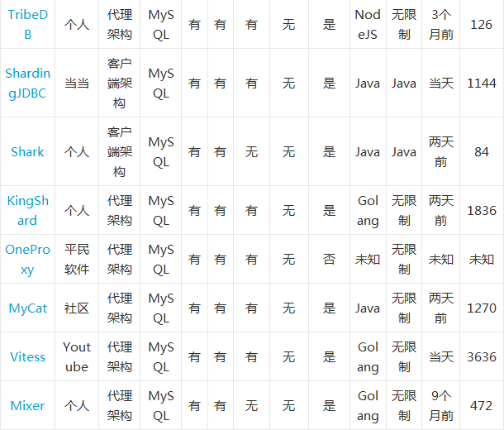Open the TribeDB project link
The image size is (504, 430).
click(x=27, y=25)
